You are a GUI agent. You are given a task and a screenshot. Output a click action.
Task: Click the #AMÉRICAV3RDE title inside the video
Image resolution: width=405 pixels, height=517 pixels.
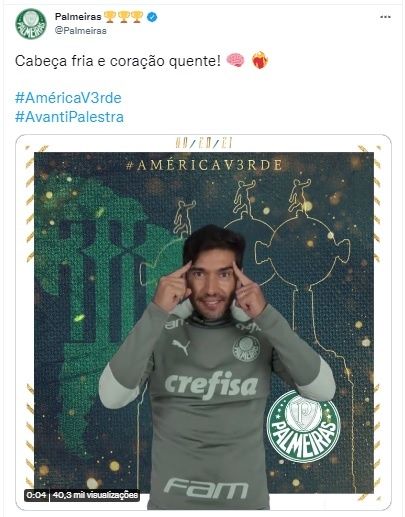coord(204,165)
